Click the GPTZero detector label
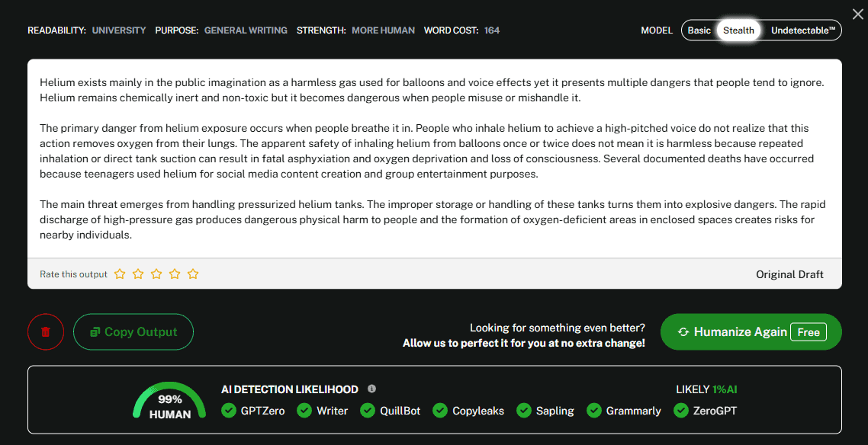 tap(262, 411)
